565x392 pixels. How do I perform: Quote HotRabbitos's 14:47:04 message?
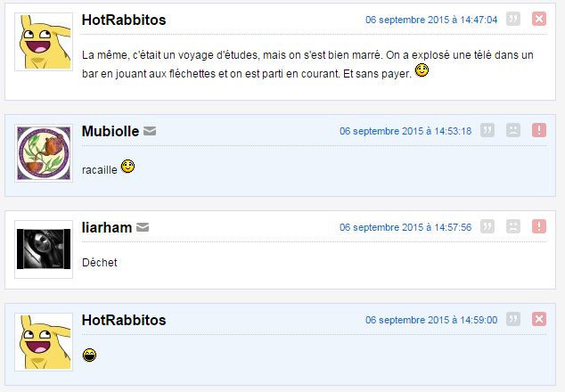[513, 19]
